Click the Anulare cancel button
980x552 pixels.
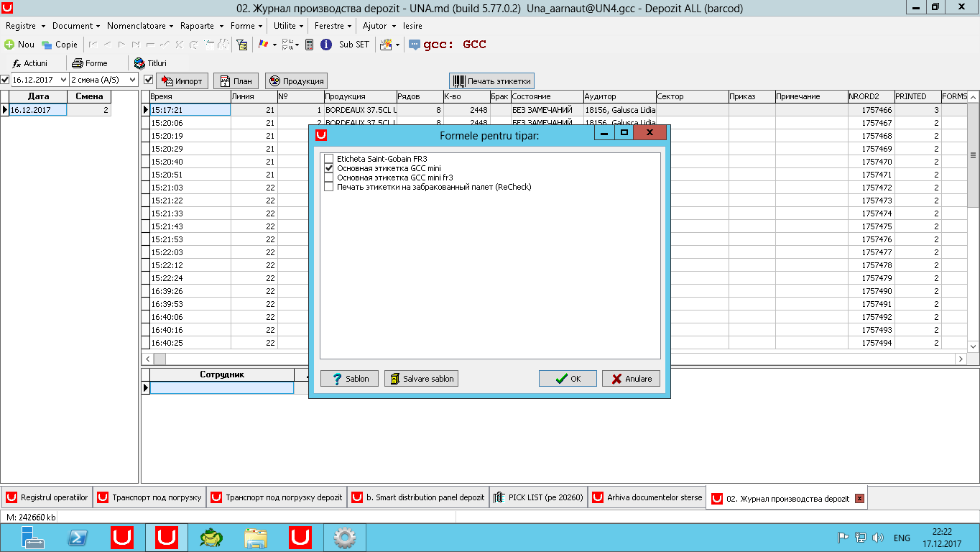click(x=631, y=379)
